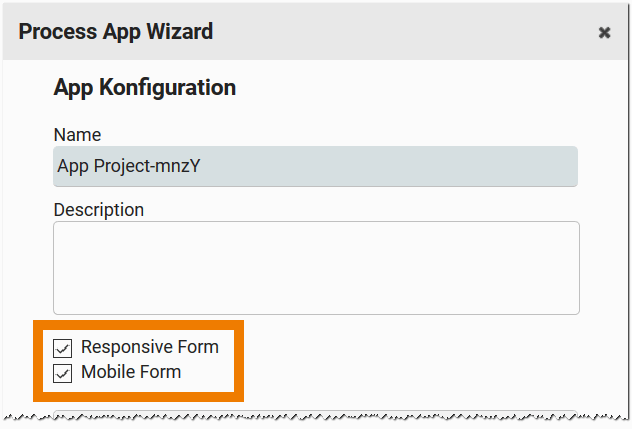Click inside the Description text area
This screenshot has width=632, height=429.
[315, 268]
